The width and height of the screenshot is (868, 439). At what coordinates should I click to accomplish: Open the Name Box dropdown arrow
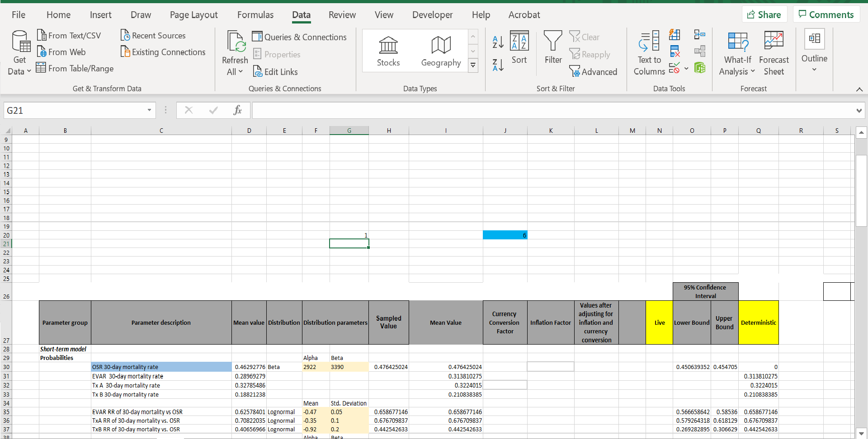point(149,110)
